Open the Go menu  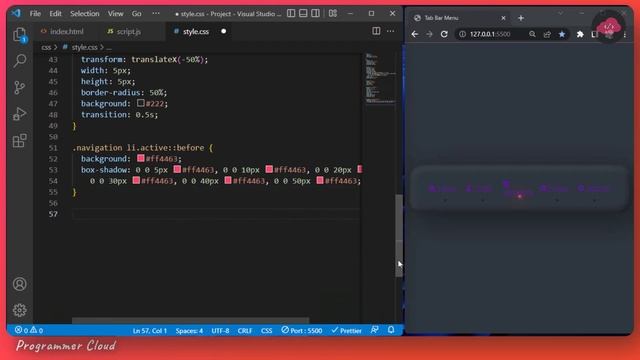pos(136,13)
